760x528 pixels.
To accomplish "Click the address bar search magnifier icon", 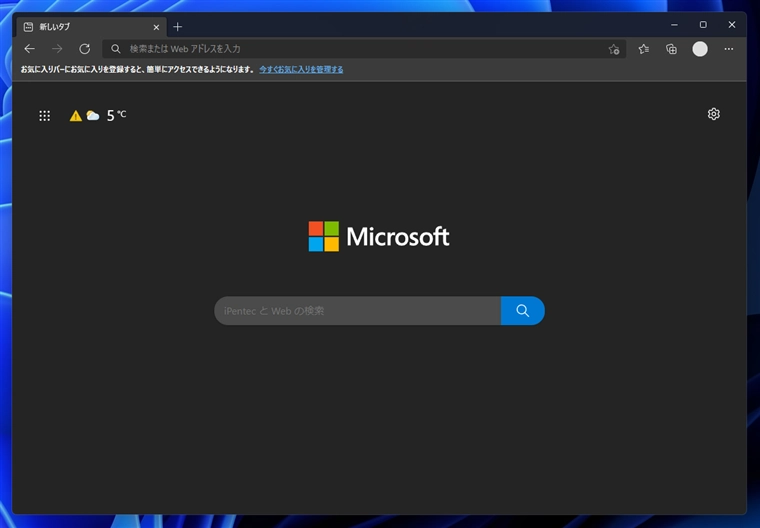I will pyautogui.click(x=115, y=49).
